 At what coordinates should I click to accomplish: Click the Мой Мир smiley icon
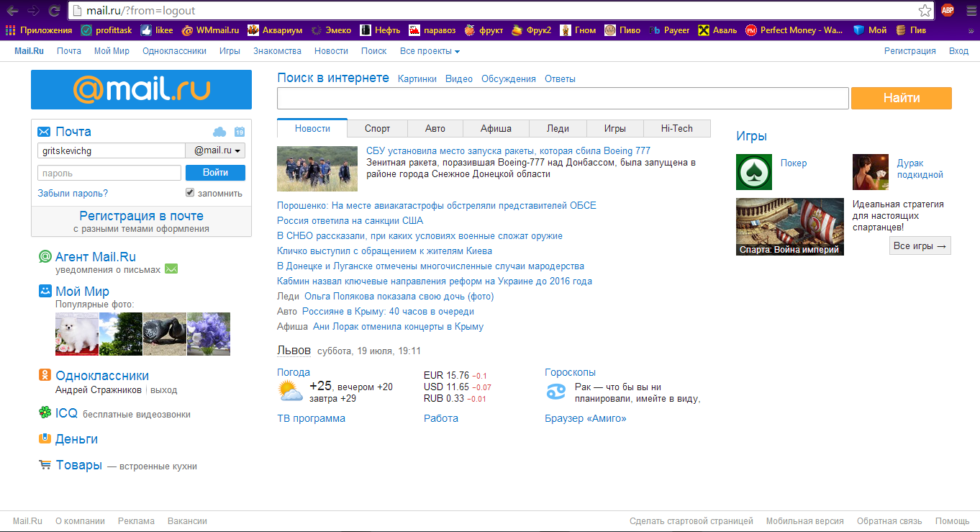pos(45,291)
